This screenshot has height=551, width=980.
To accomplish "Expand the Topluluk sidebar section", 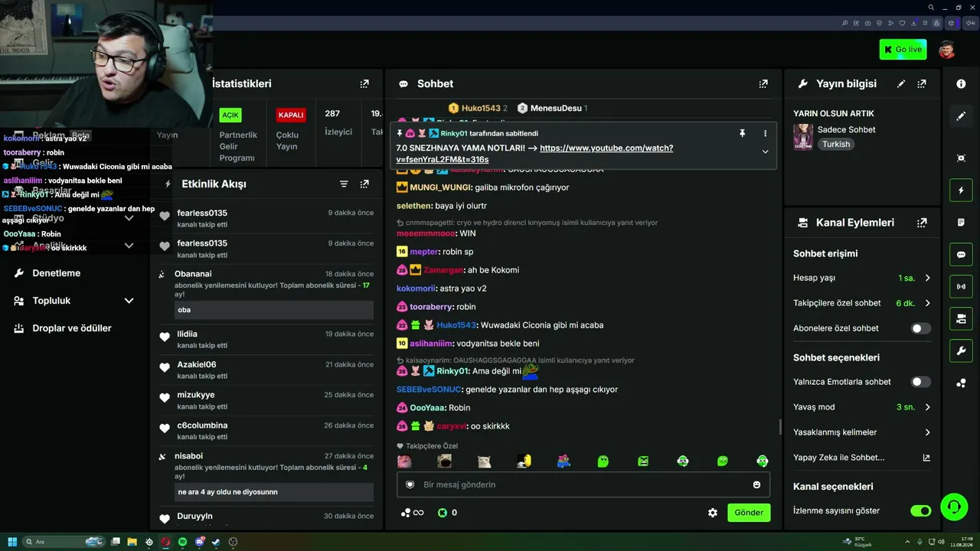I will point(129,301).
